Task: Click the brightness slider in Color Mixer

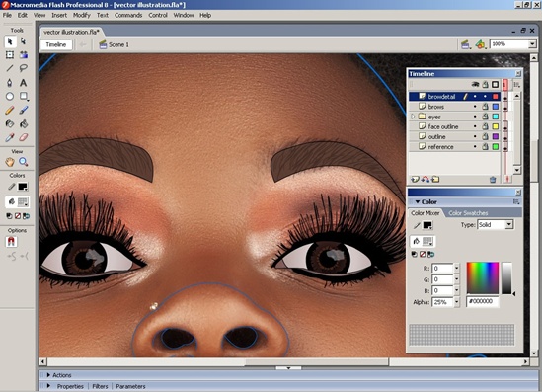Action: 506,277
